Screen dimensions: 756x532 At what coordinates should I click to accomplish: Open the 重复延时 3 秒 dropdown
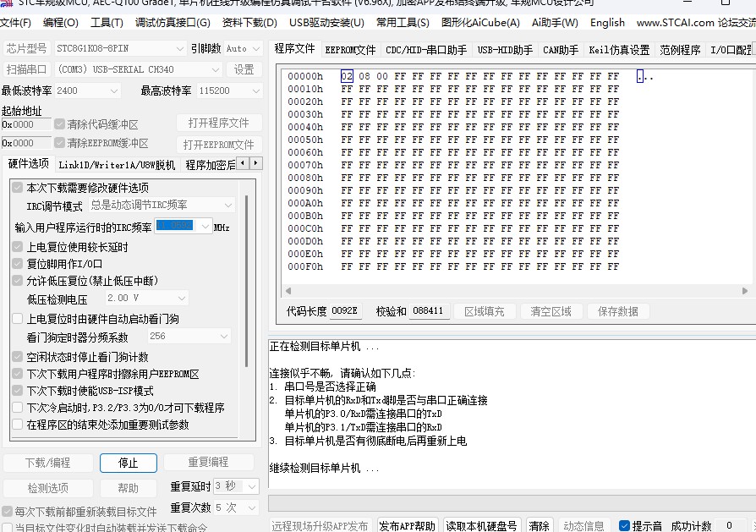coord(236,486)
